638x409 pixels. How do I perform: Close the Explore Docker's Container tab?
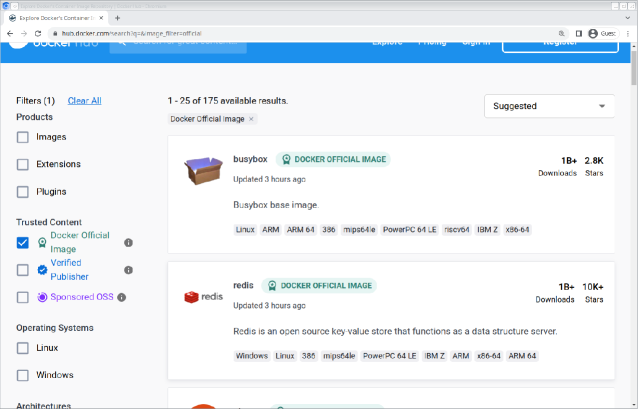[x=101, y=18]
